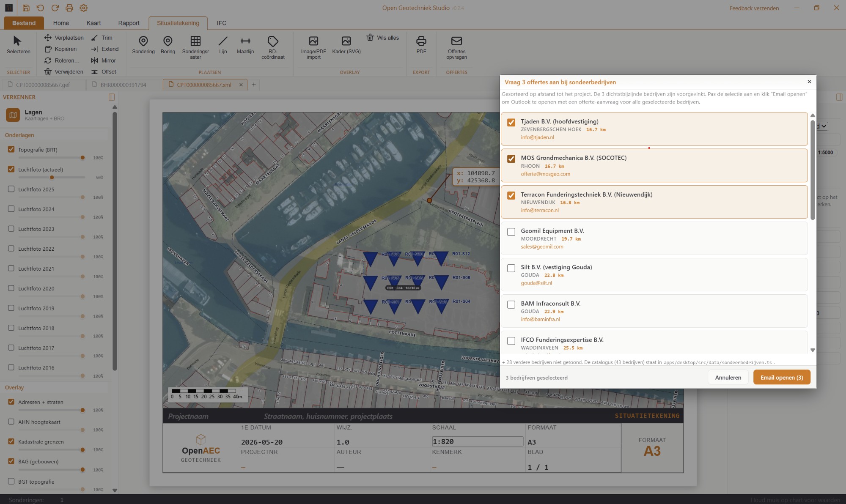
Task: Click the Save icon in title bar
Action: [x=26, y=8]
